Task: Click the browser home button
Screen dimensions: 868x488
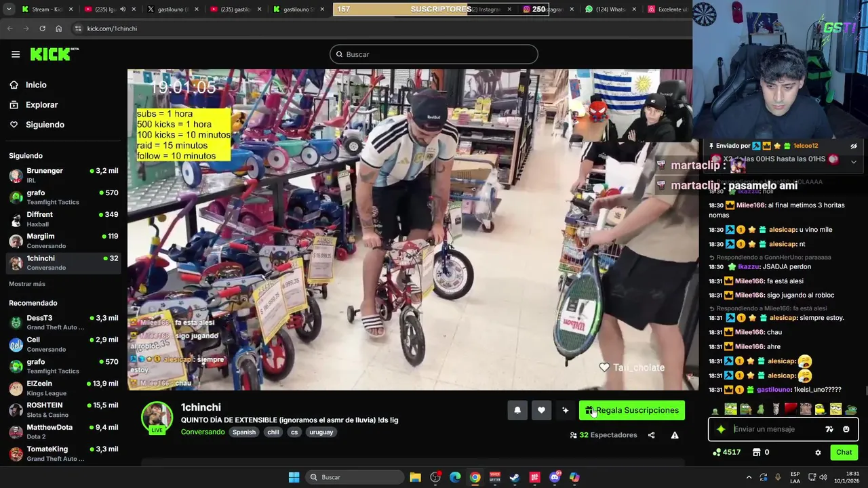Action: coord(58,28)
